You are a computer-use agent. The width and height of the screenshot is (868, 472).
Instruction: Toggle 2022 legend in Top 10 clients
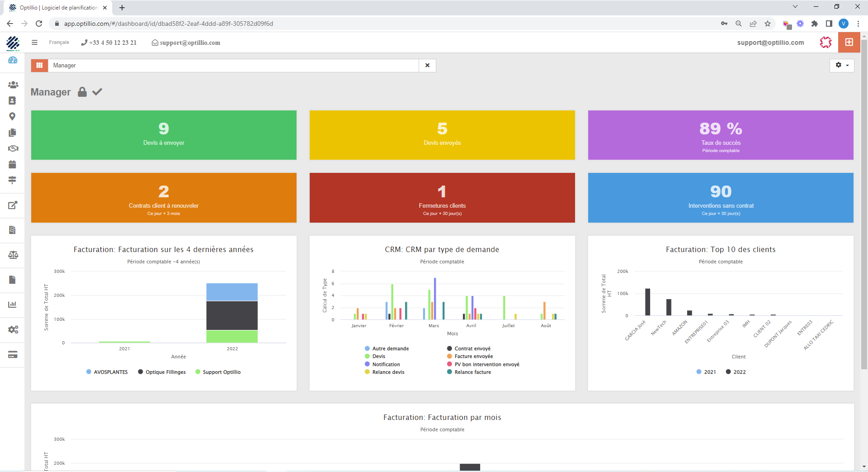pyautogui.click(x=736, y=372)
